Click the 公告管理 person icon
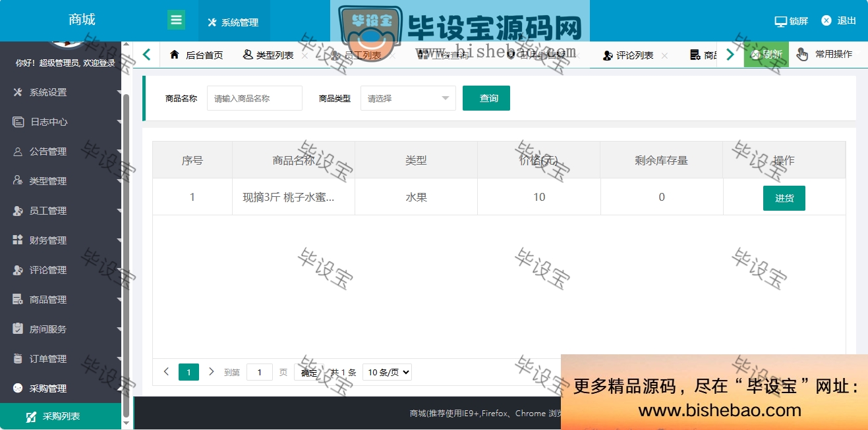868x430 pixels. (x=18, y=151)
